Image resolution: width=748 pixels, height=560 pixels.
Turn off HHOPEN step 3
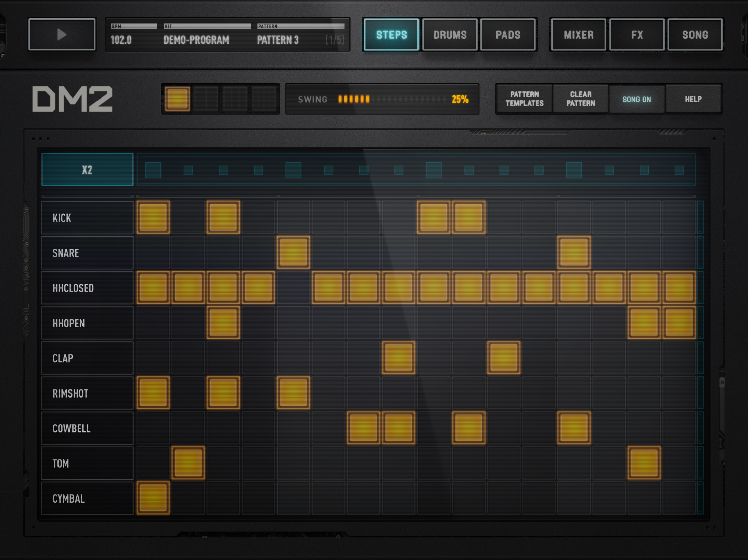[x=223, y=323]
